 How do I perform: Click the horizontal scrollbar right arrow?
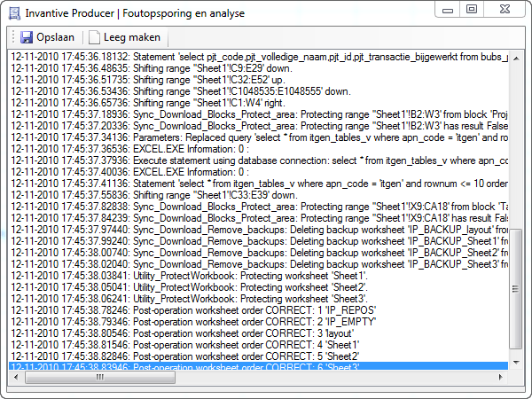click(500, 377)
